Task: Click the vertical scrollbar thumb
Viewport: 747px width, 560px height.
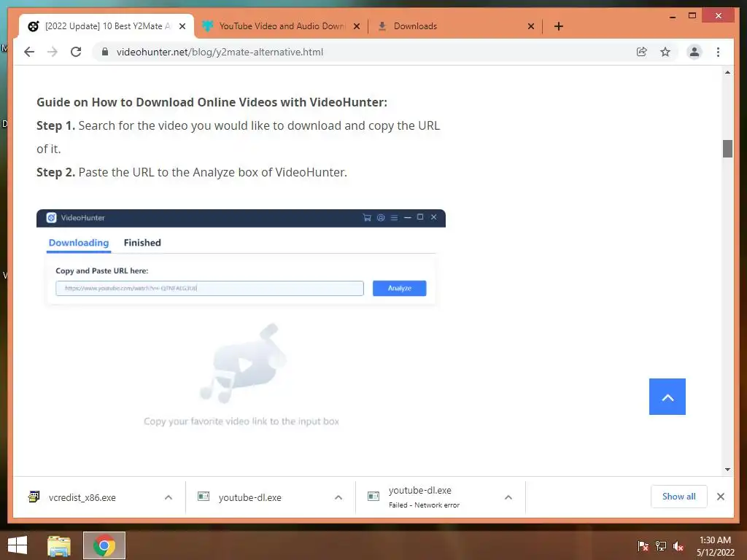Action: (x=727, y=149)
